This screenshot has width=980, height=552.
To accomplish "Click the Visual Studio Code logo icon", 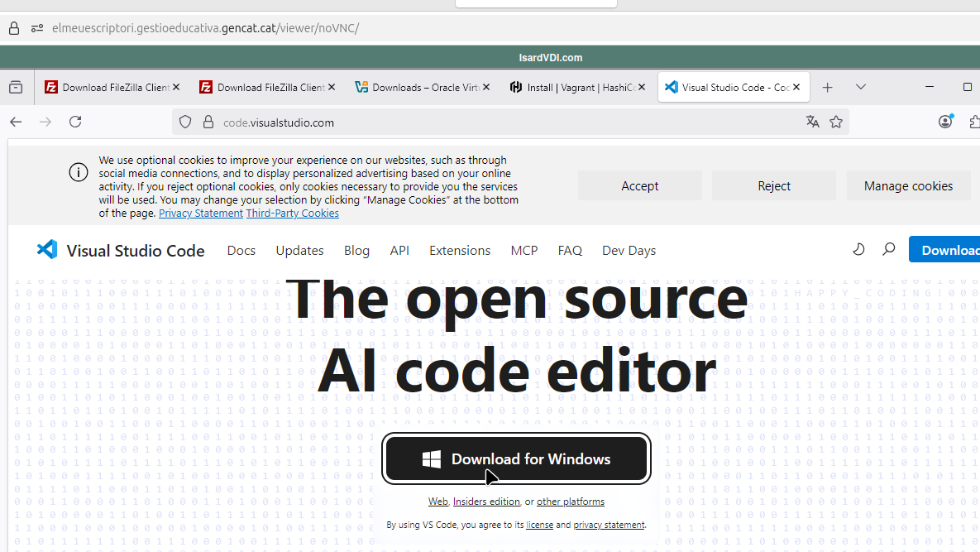I will [47, 250].
